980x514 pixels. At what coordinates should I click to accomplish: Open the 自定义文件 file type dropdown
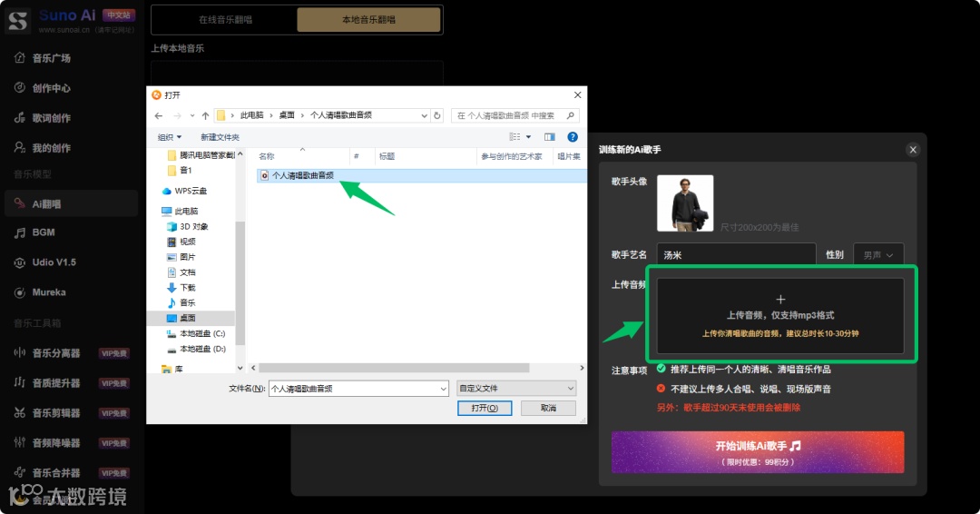point(516,389)
